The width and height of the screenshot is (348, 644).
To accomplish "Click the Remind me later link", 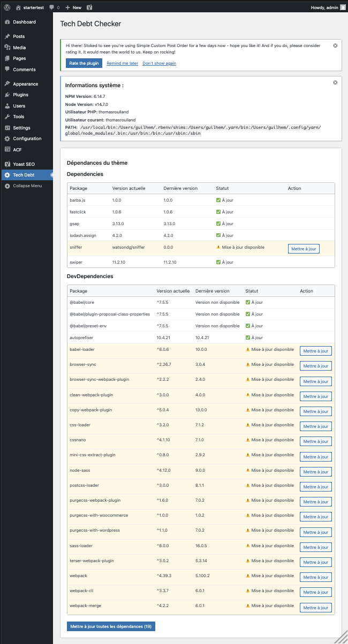I will coord(122,63).
